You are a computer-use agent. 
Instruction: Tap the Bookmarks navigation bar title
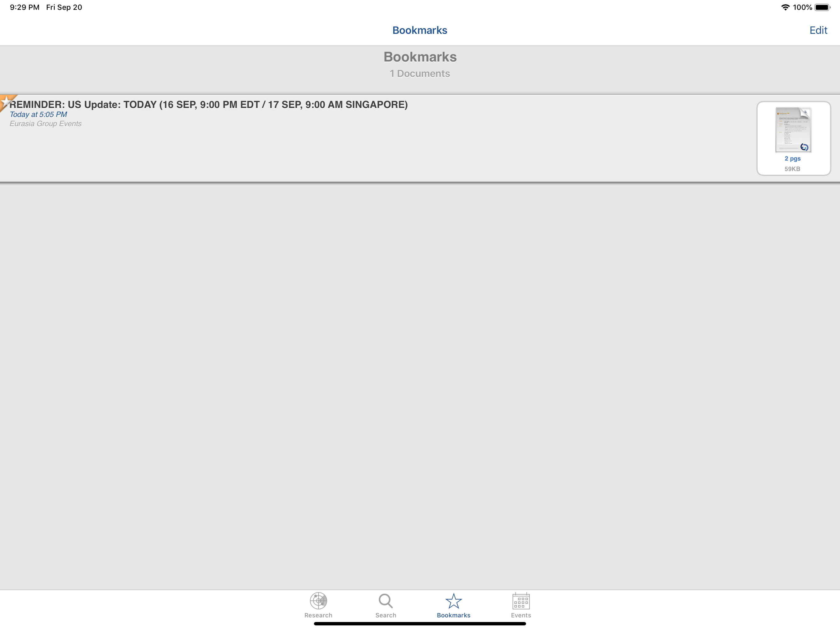tap(420, 30)
